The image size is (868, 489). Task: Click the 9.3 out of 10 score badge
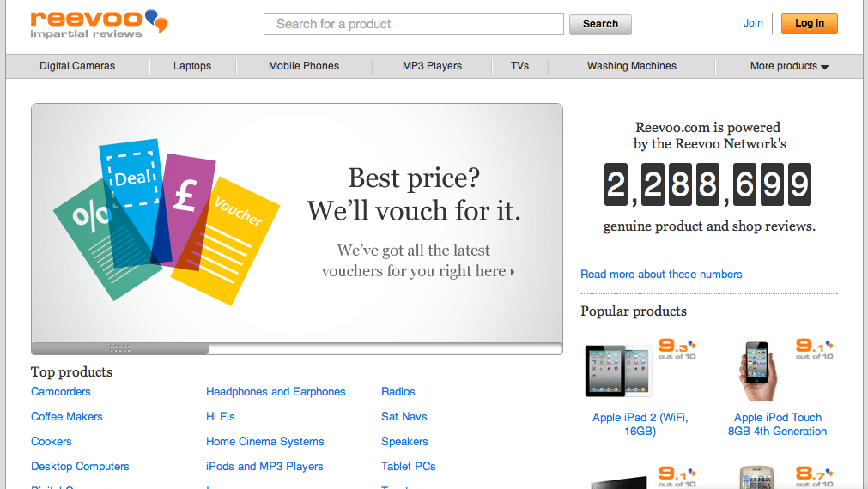677,349
